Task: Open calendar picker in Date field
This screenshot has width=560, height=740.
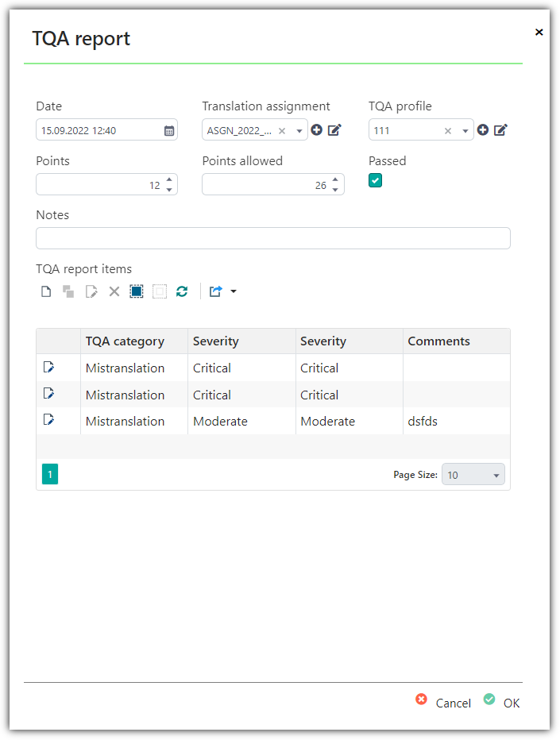Action: point(169,131)
